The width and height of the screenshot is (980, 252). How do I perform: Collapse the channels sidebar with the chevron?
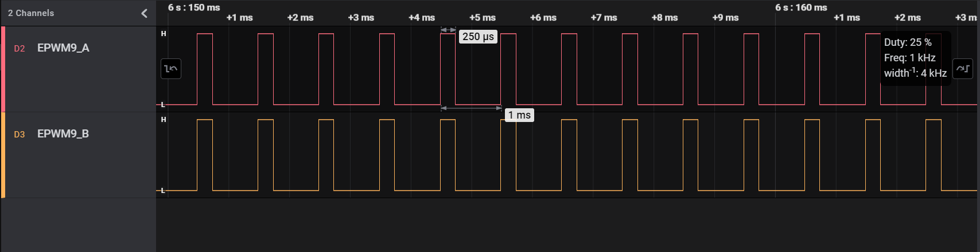pyautogui.click(x=144, y=13)
